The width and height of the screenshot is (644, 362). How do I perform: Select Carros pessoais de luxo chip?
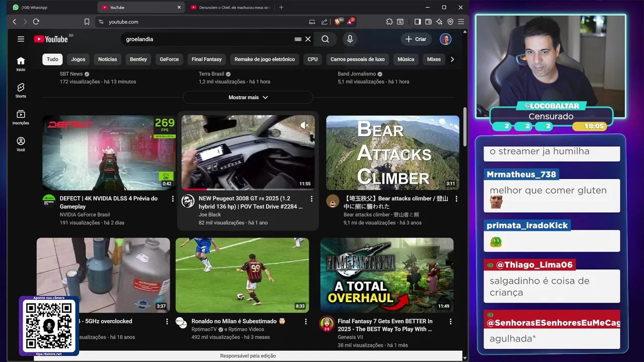pyautogui.click(x=358, y=59)
